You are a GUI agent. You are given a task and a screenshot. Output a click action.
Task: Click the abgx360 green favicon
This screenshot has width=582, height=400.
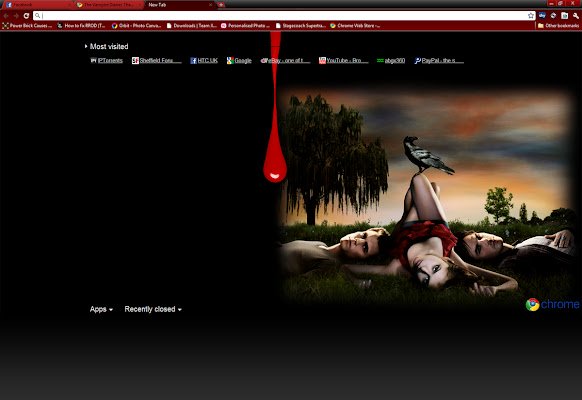pyautogui.click(x=380, y=60)
